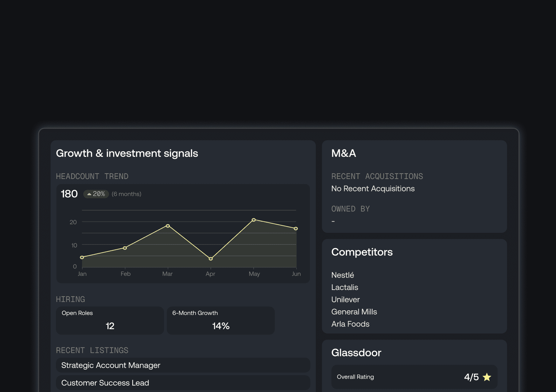Click the 6-Month Growth card
556x392 pixels.
click(x=221, y=320)
